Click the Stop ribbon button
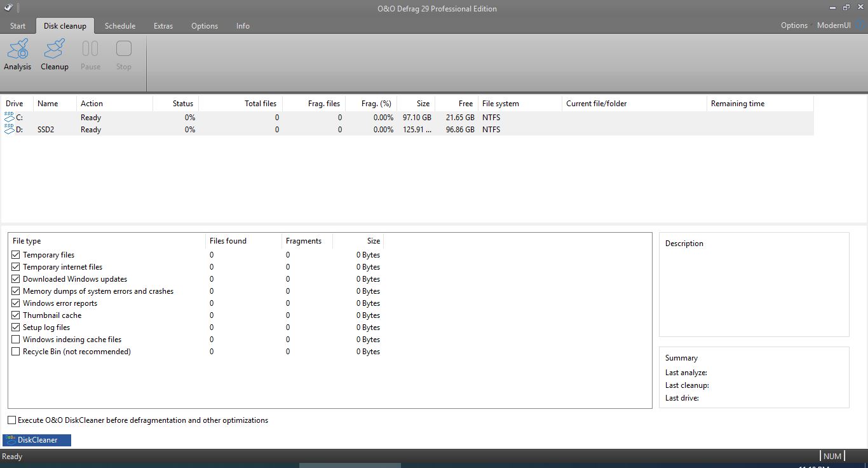Image resolution: width=868 pixels, height=468 pixels. (x=124, y=55)
